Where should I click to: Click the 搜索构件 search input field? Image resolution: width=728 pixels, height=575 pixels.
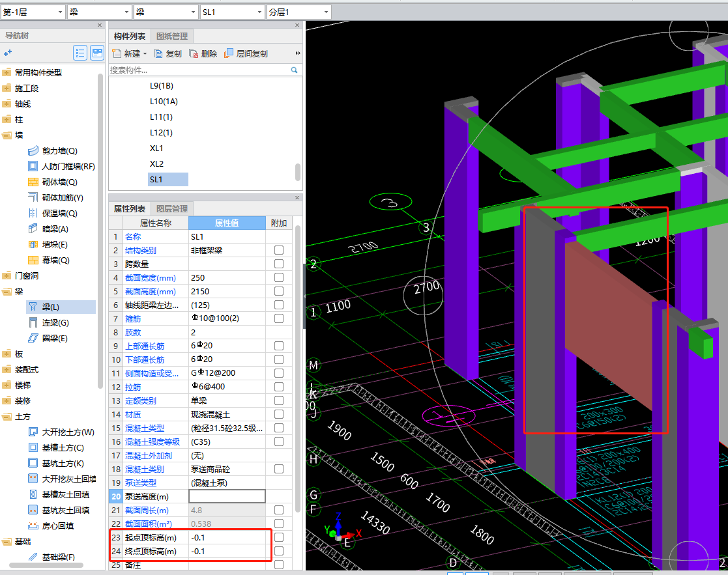click(x=199, y=70)
